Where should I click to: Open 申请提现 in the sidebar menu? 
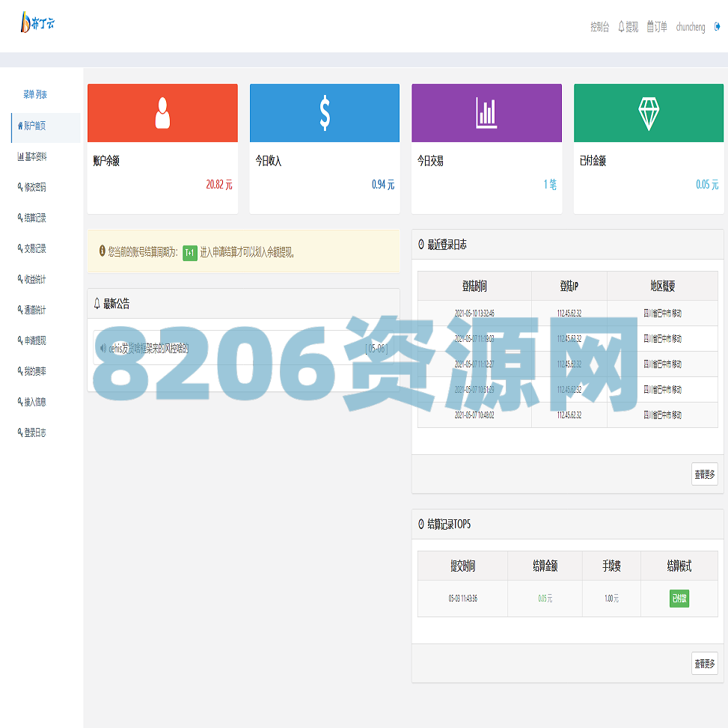click(x=36, y=340)
